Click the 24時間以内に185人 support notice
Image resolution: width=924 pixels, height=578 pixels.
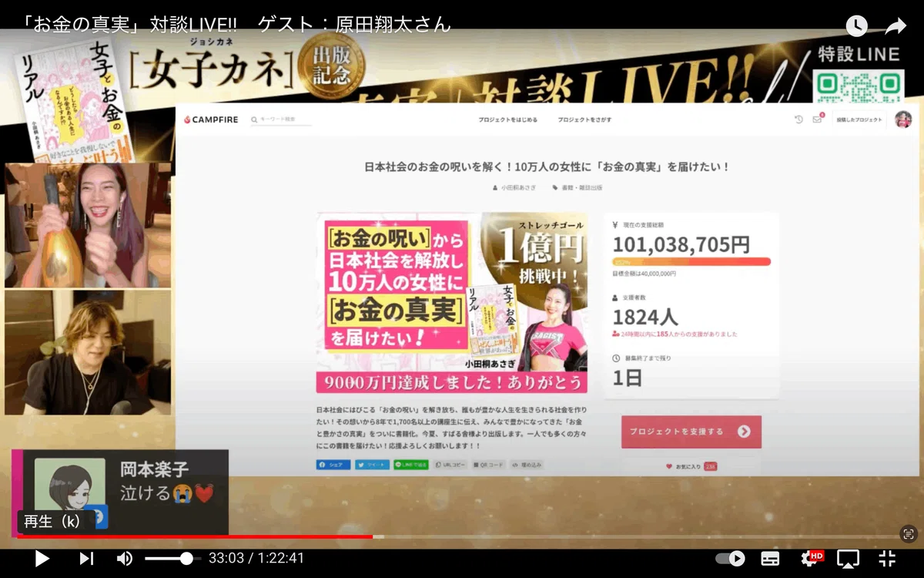675,334
